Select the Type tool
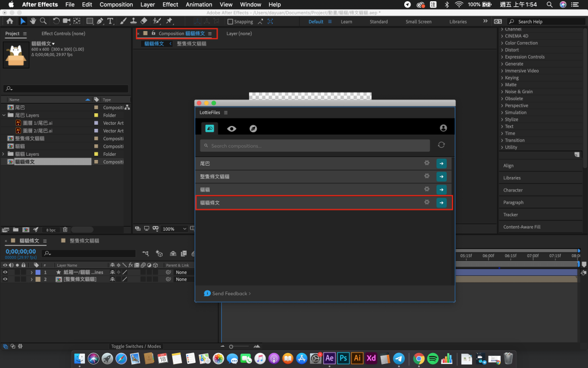Image resolution: width=588 pixels, height=368 pixels. pos(110,21)
